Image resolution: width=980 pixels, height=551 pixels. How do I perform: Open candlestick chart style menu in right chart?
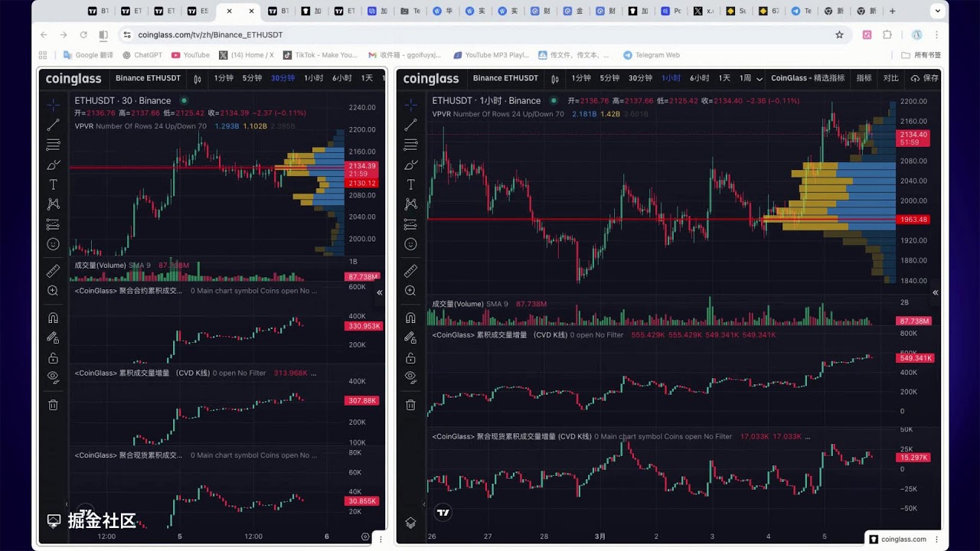pos(555,78)
